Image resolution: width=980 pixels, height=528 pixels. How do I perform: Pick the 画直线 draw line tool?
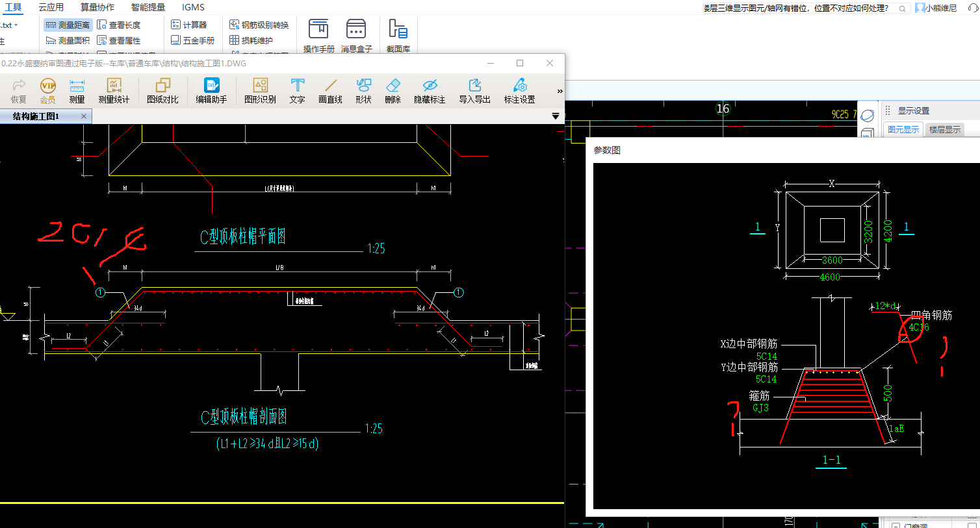pyautogui.click(x=330, y=90)
